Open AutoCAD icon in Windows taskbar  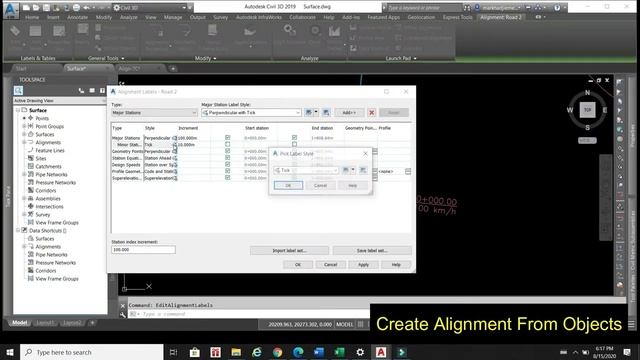381,352
